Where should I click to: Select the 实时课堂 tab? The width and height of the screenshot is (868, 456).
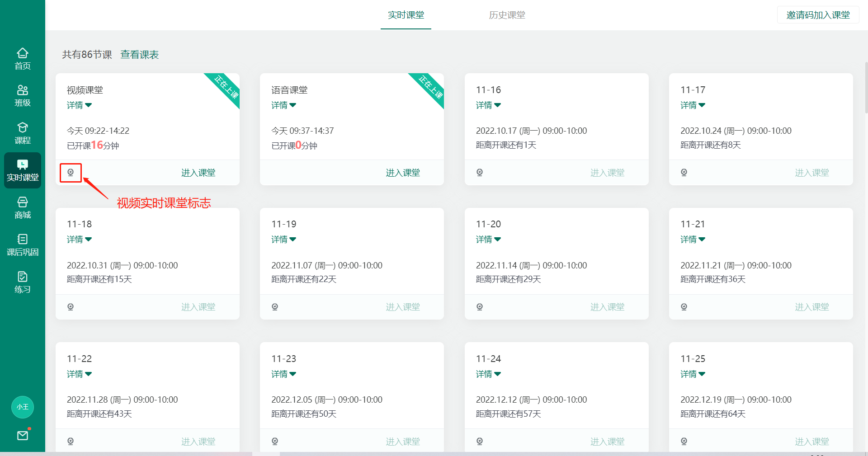tap(406, 15)
